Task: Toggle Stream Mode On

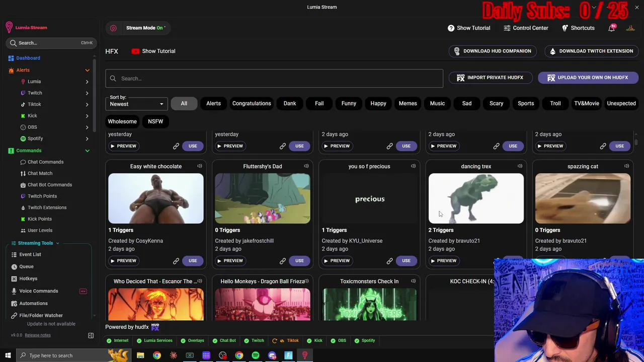Action: click(x=146, y=28)
